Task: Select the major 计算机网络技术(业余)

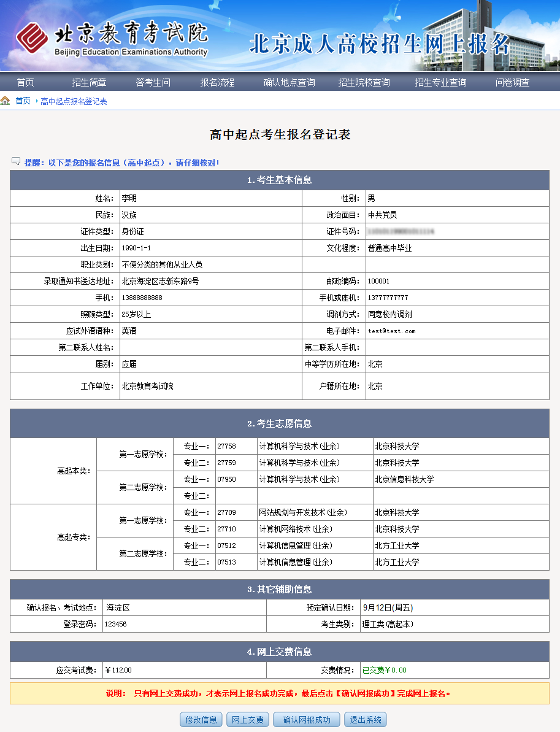Action: (296, 529)
